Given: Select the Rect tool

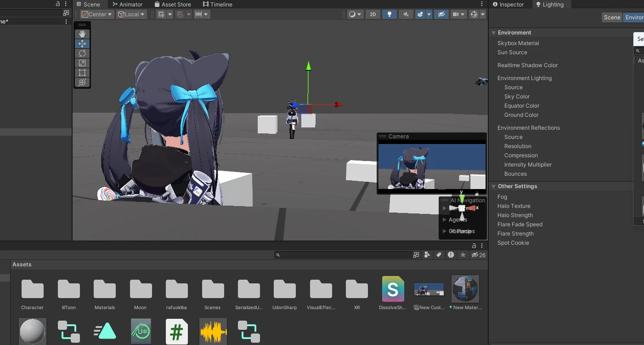Looking at the screenshot, I should [x=82, y=73].
